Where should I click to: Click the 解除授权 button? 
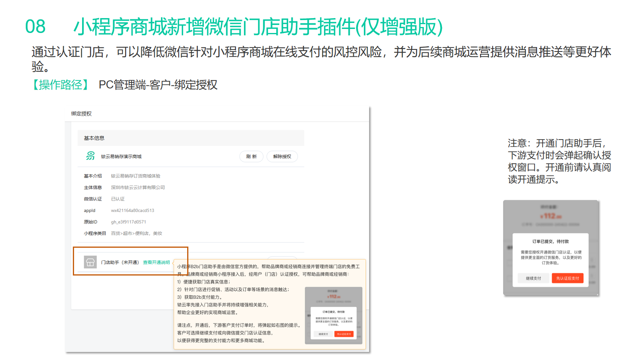(x=282, y=156)
